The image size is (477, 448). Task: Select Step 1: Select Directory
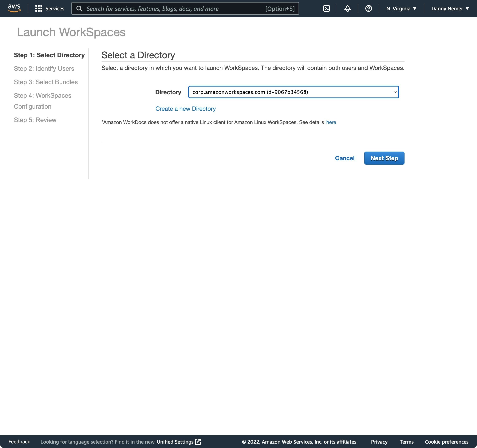point(49,55)
